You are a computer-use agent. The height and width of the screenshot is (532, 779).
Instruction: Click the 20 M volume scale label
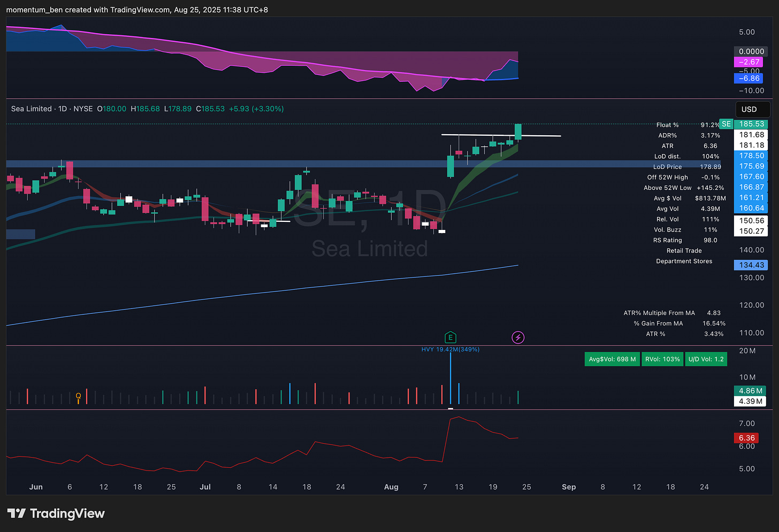pos(747,351)
